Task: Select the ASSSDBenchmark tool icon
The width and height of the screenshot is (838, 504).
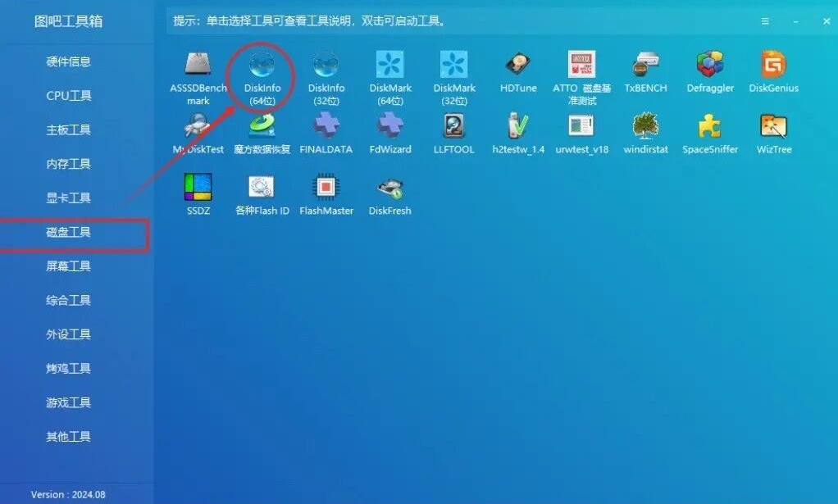Action: pos(198,65)
